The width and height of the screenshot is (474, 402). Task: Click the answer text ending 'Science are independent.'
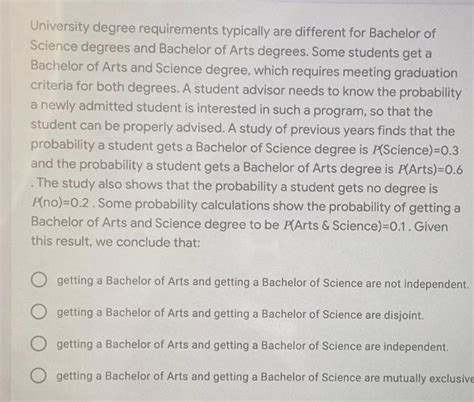pyautogui.click(x=252, y=346)
